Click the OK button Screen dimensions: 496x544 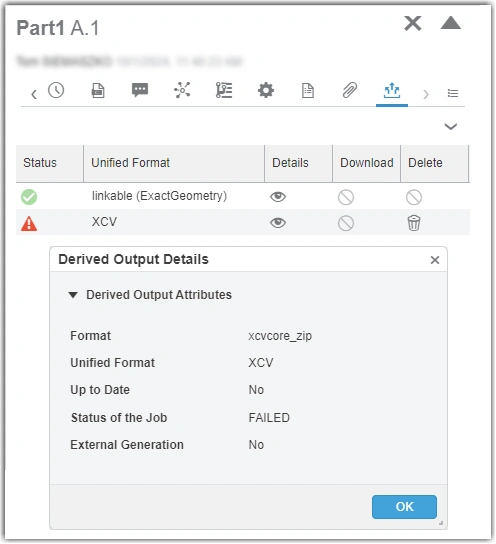pyautogui.click(x=404, y=507)
